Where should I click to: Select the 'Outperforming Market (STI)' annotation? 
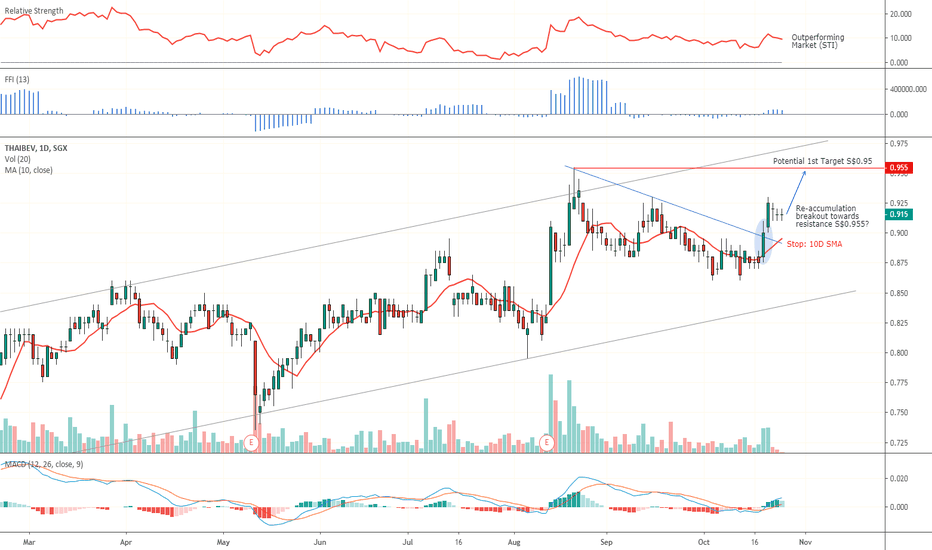point(818,41)
